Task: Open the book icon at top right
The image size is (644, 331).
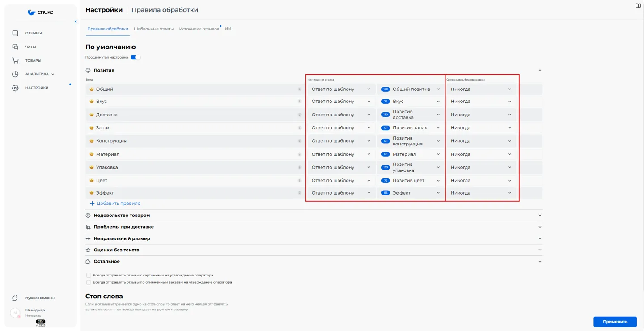Action: [x=638, y=6]
